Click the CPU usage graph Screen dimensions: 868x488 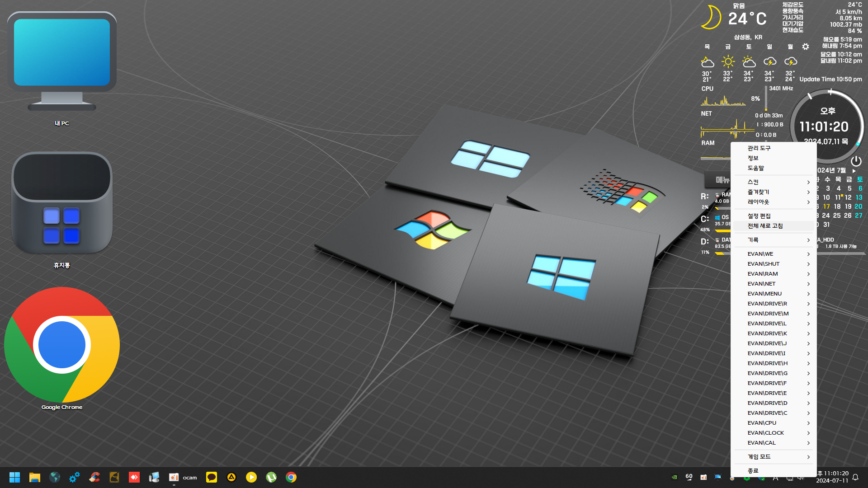[x=723, y=100]
